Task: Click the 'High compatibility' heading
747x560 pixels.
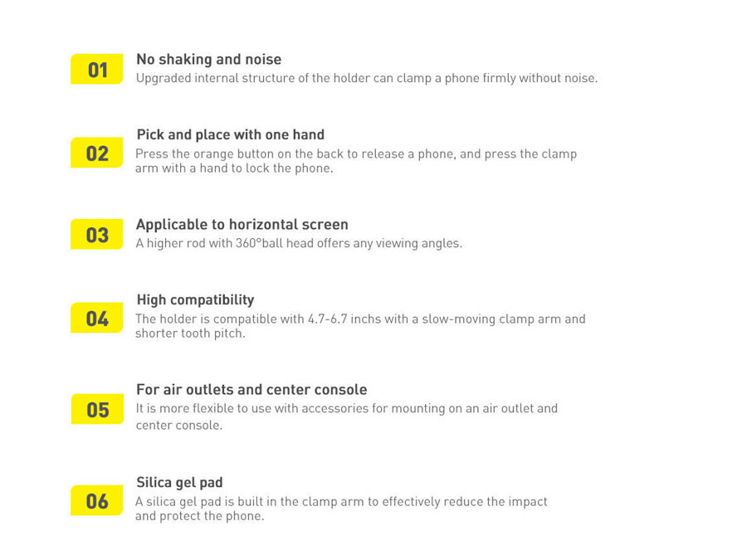Action: (x=195, y=300)
